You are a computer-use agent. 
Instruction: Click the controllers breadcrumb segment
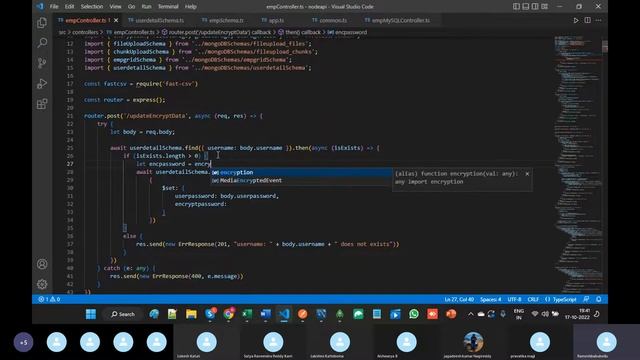click(x=85, y=32)
